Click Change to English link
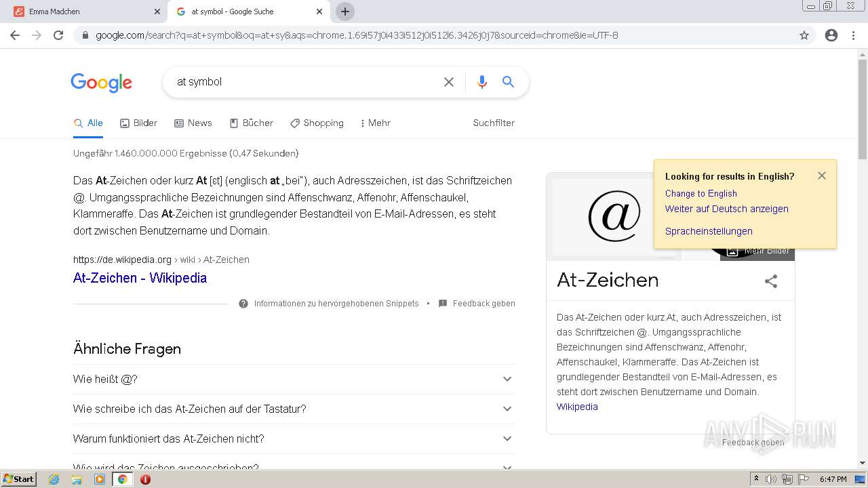The width and height of the screenshot is (868, 488). 701,194
